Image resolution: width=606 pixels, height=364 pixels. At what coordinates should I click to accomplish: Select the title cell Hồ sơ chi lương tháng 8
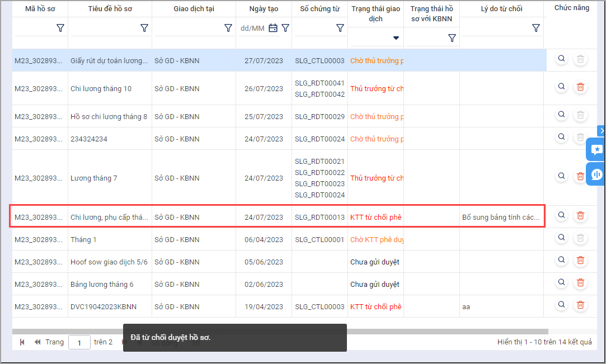pyautogui.click(x=109, y=116)
